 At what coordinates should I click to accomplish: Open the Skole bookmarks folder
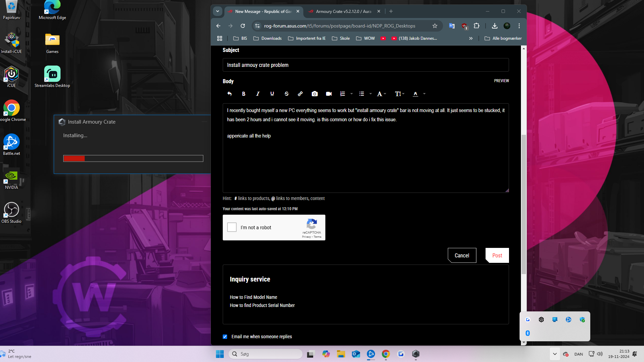[x=341, y=38]
